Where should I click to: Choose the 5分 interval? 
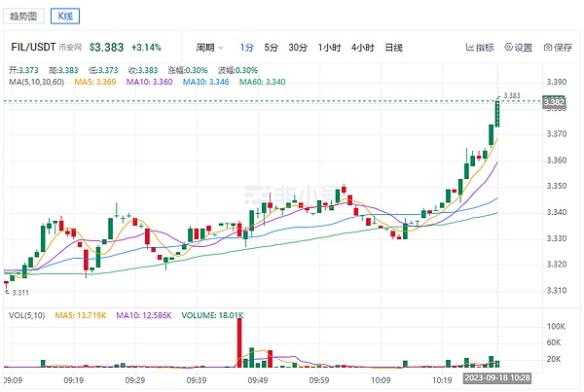click(x=271, y=47)
